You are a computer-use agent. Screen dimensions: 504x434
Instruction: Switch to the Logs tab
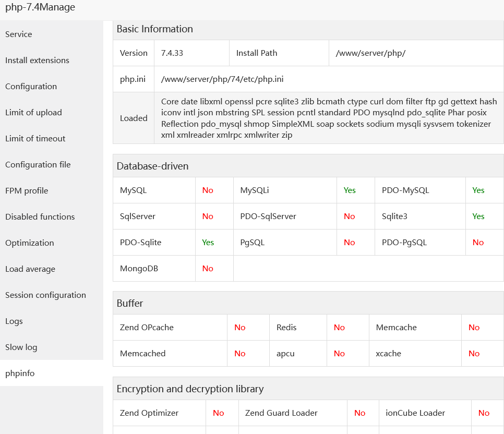14,321
